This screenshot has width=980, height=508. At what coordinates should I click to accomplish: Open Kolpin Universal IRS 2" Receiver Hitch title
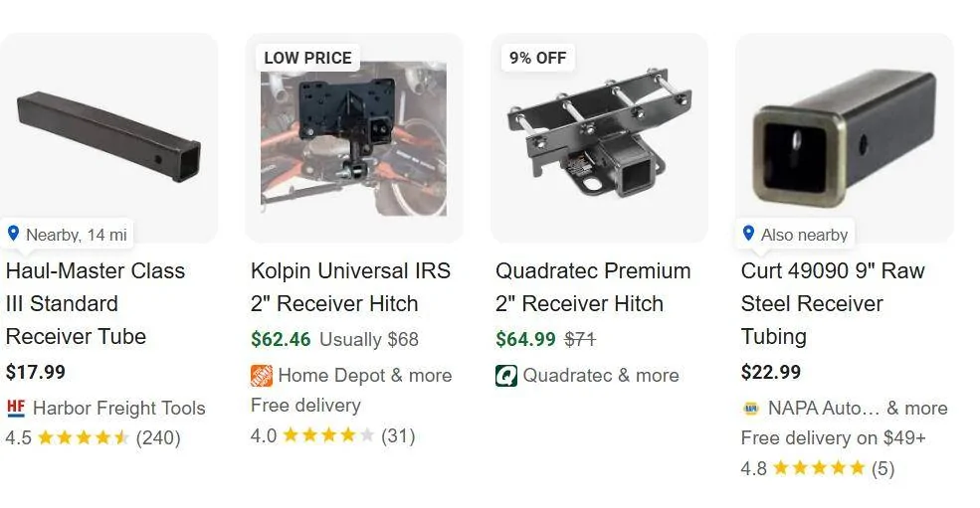(x=350, y=287)
